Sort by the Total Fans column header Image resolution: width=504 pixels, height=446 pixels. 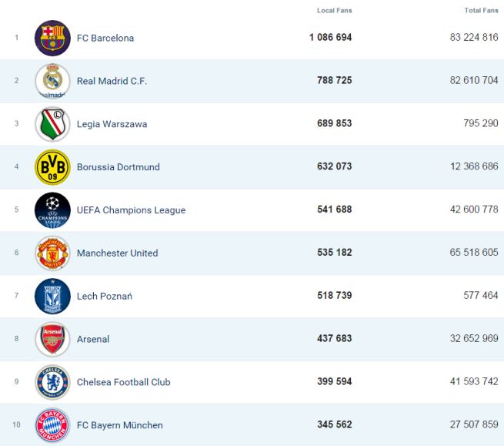click(x=481, y=11)
